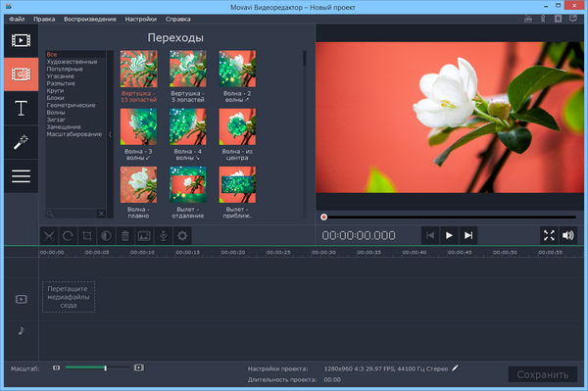588x391 pixels.
Task: Select the Волны category
Action: 56,113
